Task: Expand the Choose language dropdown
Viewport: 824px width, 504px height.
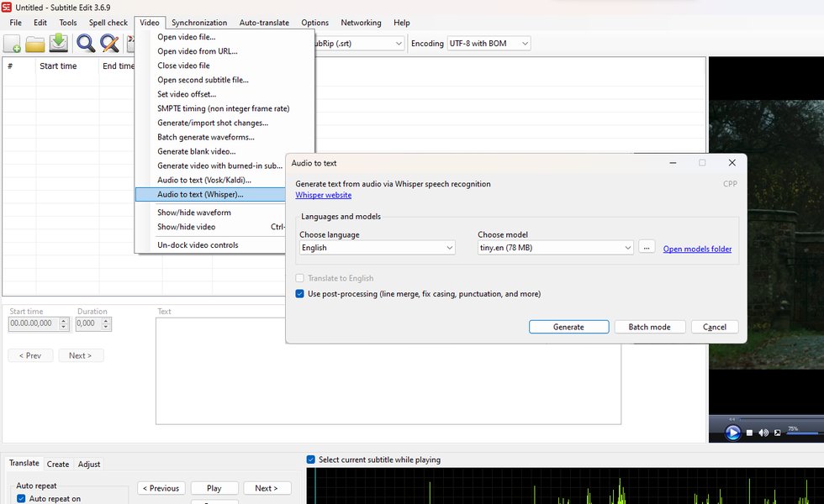Action: coord(377,248)
